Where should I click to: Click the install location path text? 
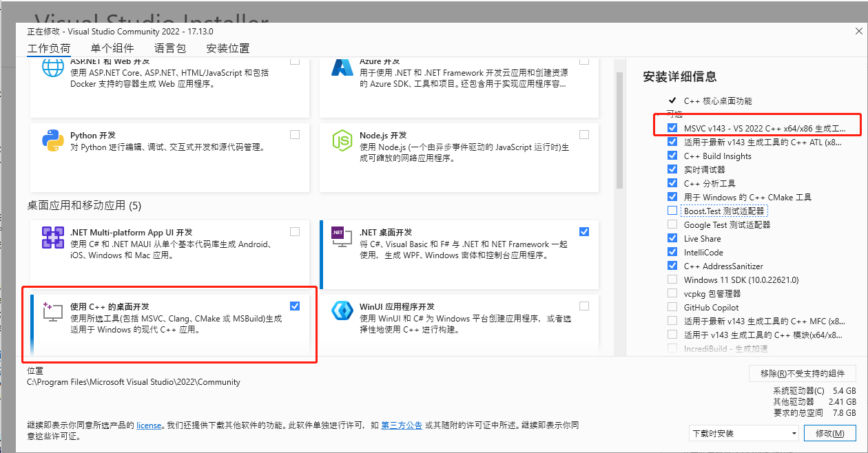coord(134,382)
